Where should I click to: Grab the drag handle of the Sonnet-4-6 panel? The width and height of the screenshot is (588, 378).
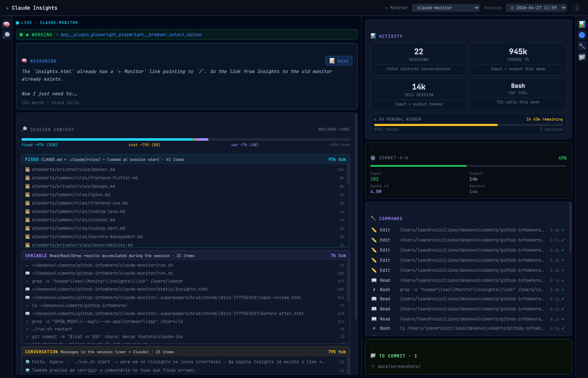[372, 149]
